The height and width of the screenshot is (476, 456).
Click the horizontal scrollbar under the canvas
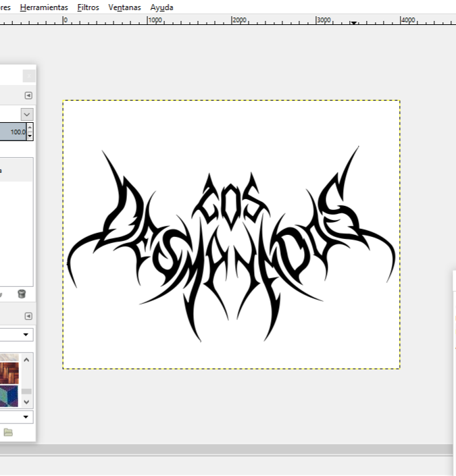[x=226, y=449]
